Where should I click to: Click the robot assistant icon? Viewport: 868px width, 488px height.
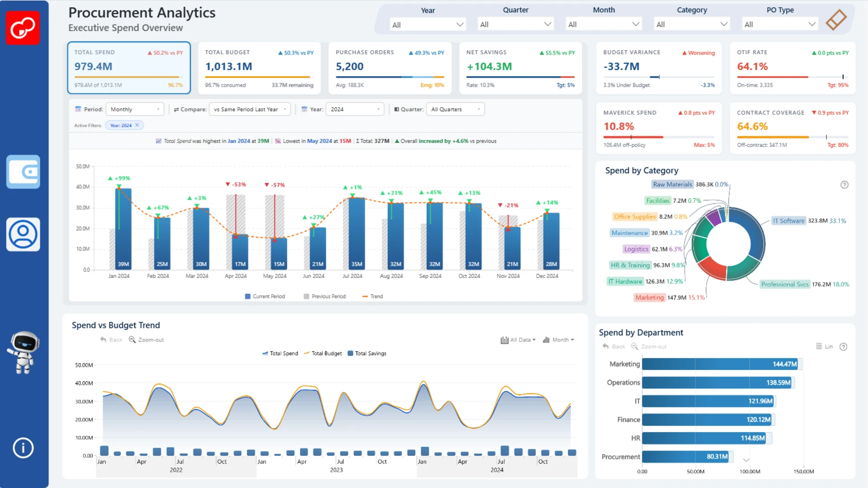tap(24, 352)
